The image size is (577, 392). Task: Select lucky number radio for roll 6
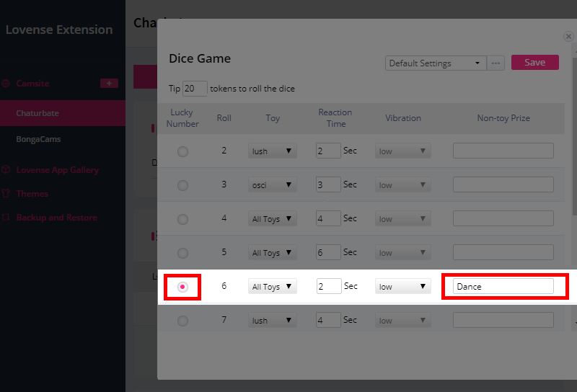pos(182,287)
